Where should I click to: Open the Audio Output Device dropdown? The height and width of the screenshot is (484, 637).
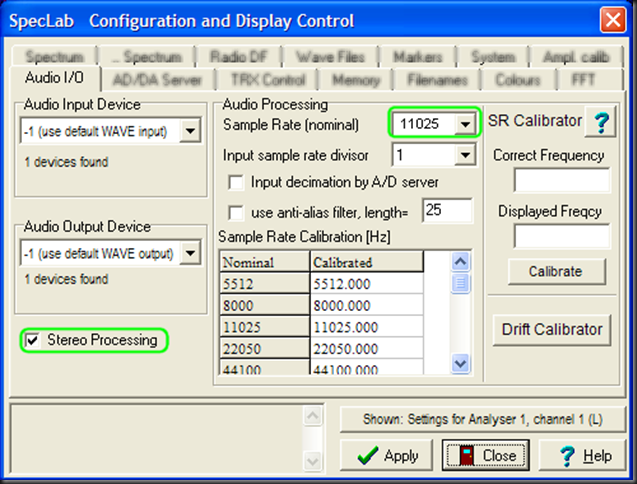[190, 253]
